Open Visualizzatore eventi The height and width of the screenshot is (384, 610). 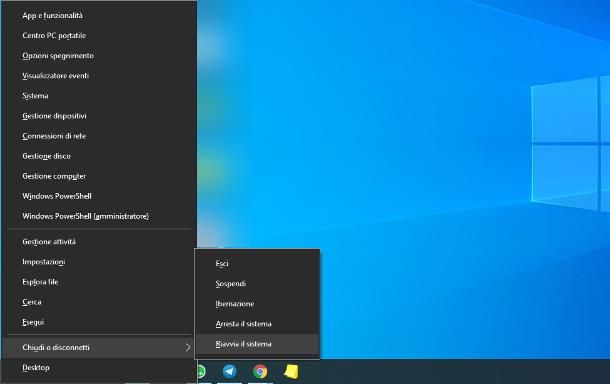[99, 76]
